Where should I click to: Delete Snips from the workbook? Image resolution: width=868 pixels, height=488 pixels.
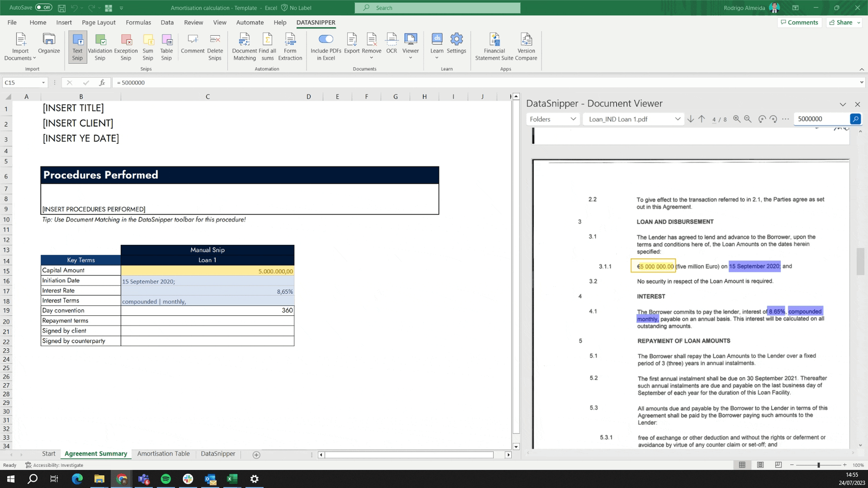[x=215, y=46]
